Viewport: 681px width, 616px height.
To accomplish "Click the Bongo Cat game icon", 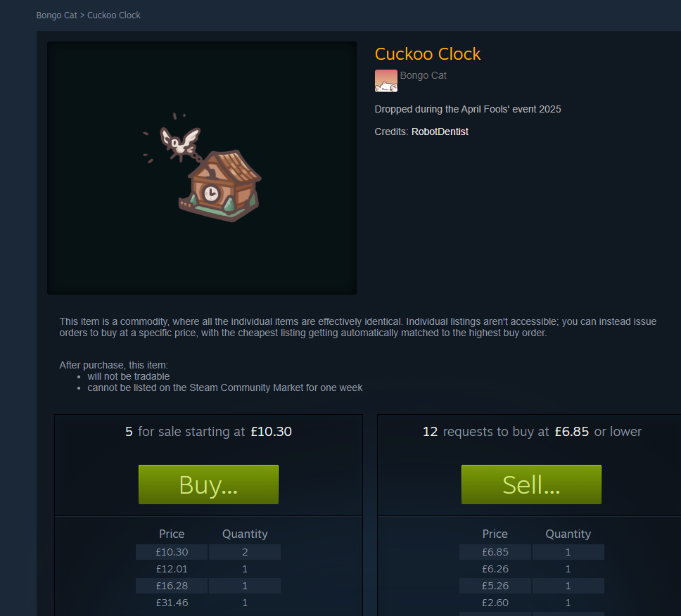I will coord(386,81).
